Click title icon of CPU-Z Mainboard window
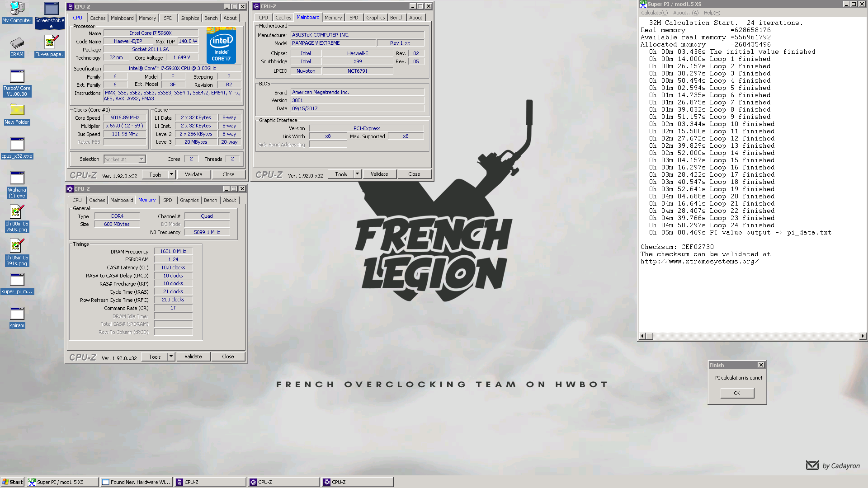The width and height of the screenshot is (868, 488). coord(256,6)
